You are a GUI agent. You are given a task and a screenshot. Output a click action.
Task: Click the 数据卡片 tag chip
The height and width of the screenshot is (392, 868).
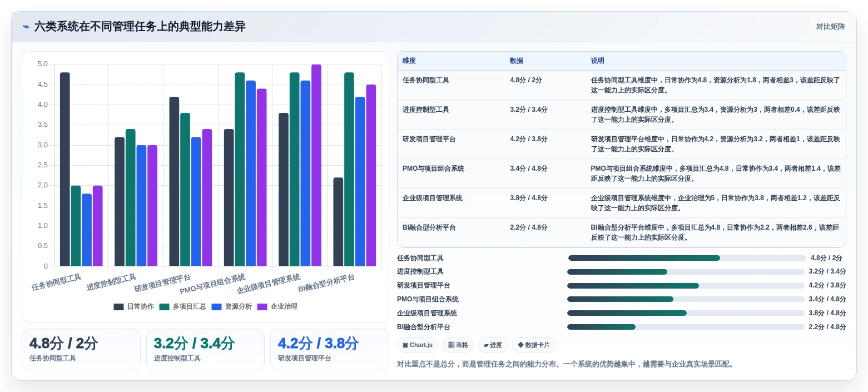(533, 345)
